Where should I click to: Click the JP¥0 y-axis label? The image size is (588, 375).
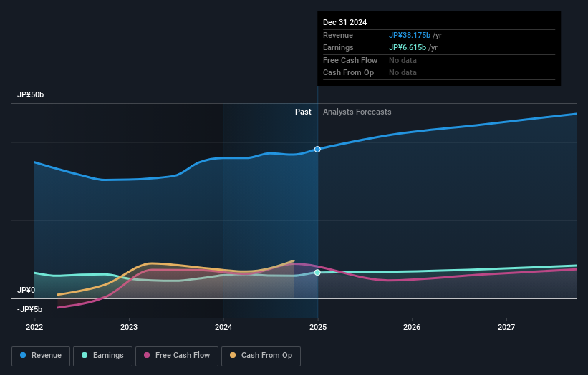pos(26,291)
